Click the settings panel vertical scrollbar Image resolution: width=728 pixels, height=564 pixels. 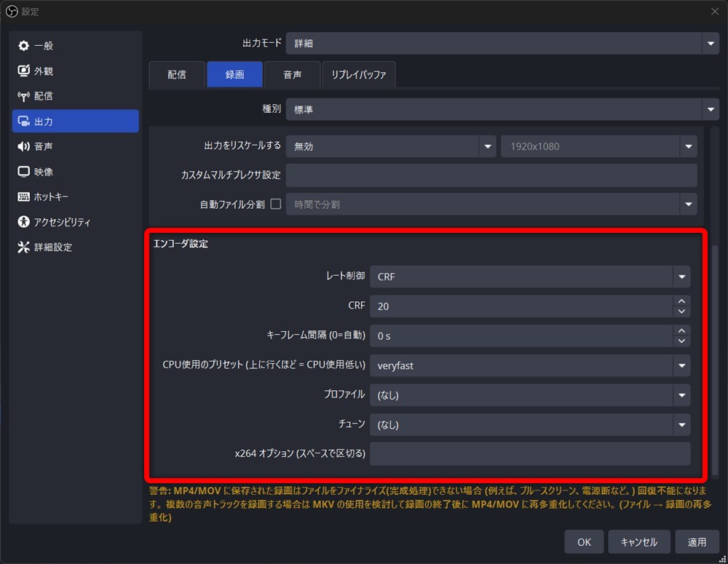pos(715,359)
